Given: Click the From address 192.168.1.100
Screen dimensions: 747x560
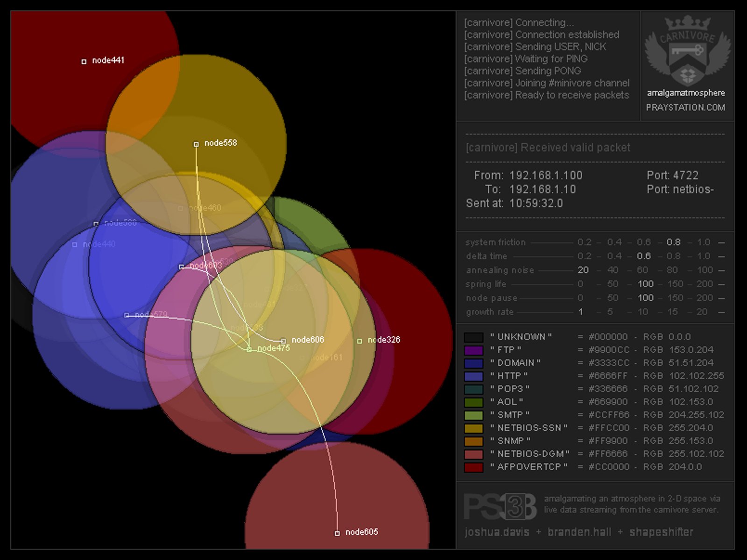Looking at the screenshot, I should 546,176.
